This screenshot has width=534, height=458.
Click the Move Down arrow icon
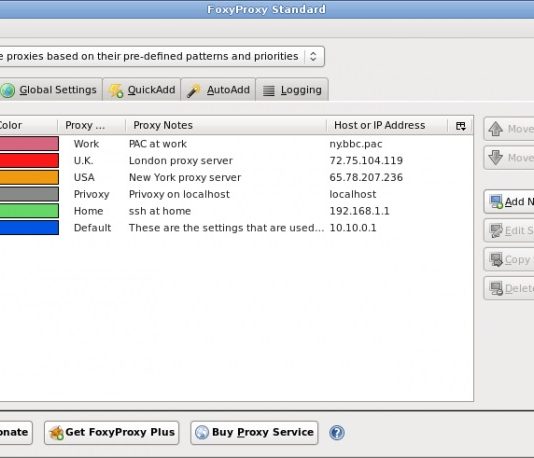pyautogui.click(x=496, y=158)
